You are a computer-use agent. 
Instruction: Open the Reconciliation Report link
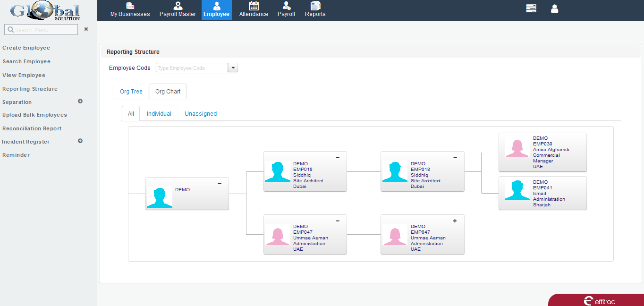pyautogui.click(x=32, y=128)
